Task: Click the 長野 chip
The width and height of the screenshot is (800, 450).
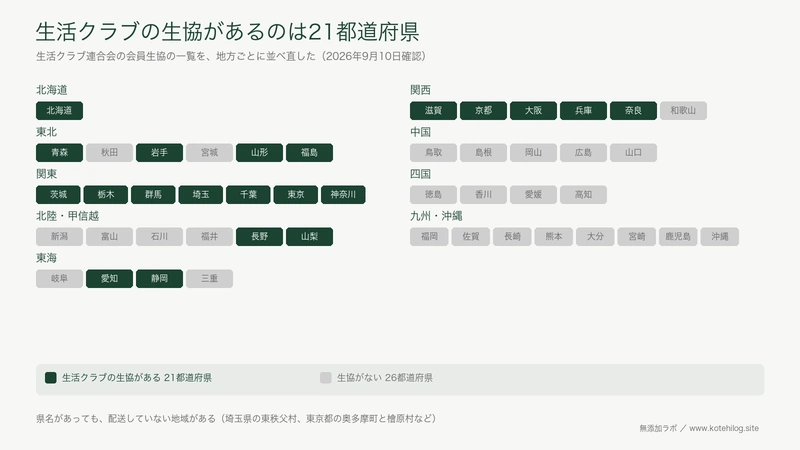Action: tap(259, 237)
